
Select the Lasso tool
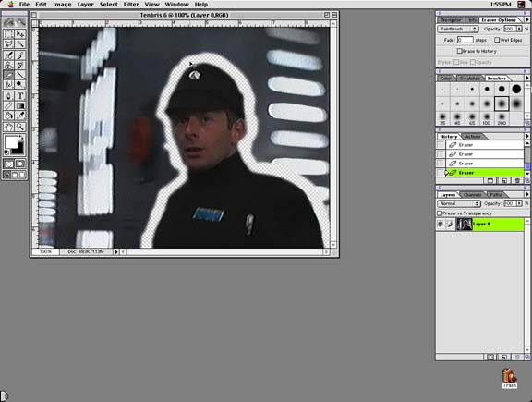click(x=9, y=43)
